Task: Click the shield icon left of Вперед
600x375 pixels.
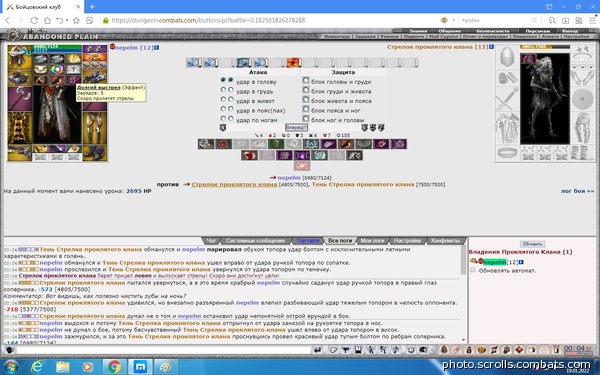Action: (223, 128)
